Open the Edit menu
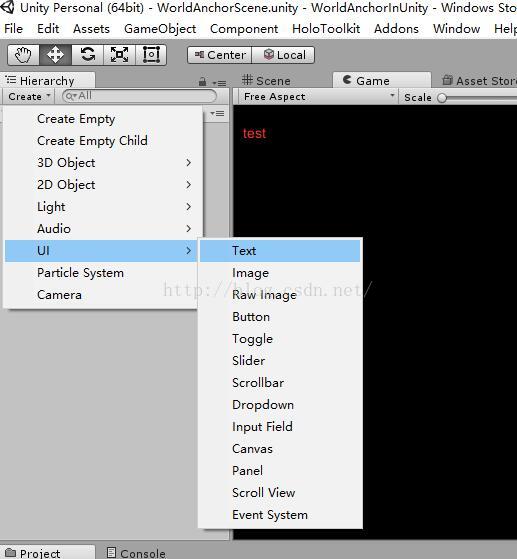 pyautogui.click(x=48, y=29)
